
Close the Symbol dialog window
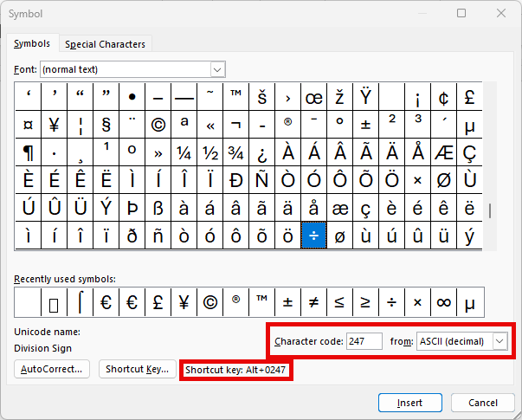(501, 13)
